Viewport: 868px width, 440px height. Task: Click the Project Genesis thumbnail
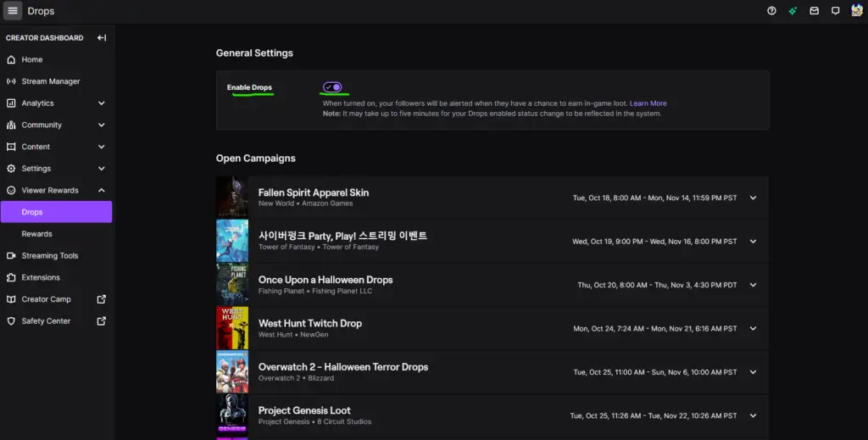pos(232,415)
